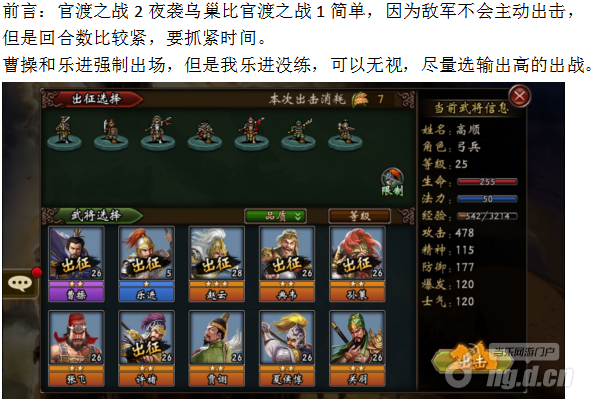This screenshot has width=595, height=404.
Task: Click the 出征选择 section header
Action: (96, 99)
